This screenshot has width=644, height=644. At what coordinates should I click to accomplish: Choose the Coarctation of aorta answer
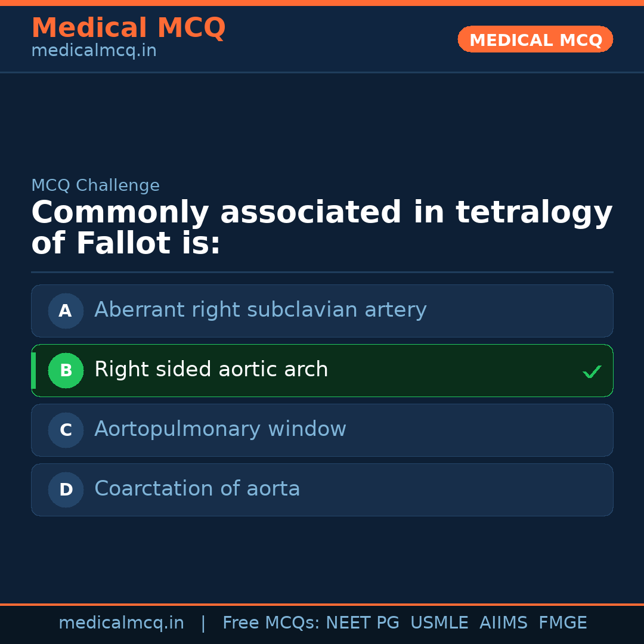197,489
